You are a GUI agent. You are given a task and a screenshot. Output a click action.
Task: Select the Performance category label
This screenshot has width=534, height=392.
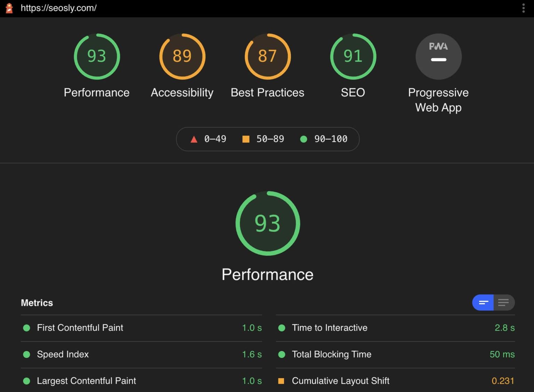96,92
